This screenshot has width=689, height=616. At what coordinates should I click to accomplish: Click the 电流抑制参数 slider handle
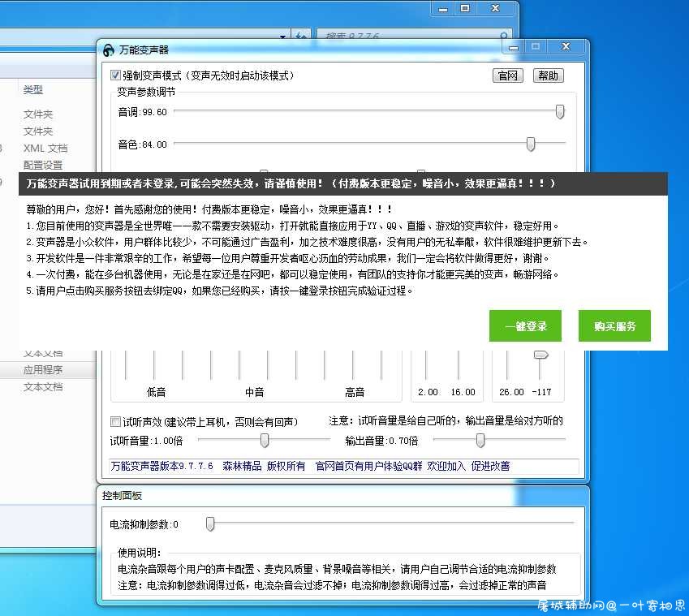point(210,523)
